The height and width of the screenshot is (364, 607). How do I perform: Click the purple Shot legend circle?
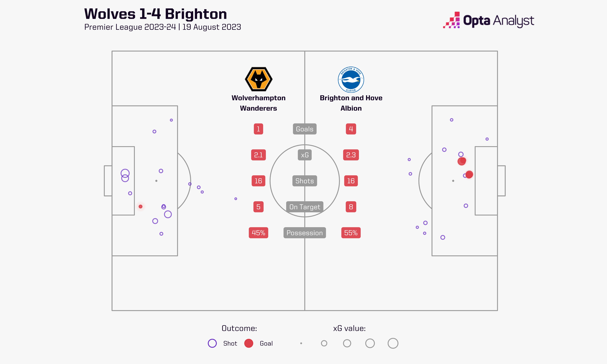212,343
